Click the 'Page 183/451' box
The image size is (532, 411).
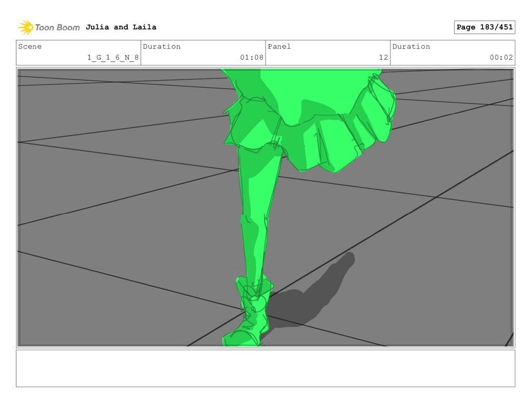485,27
